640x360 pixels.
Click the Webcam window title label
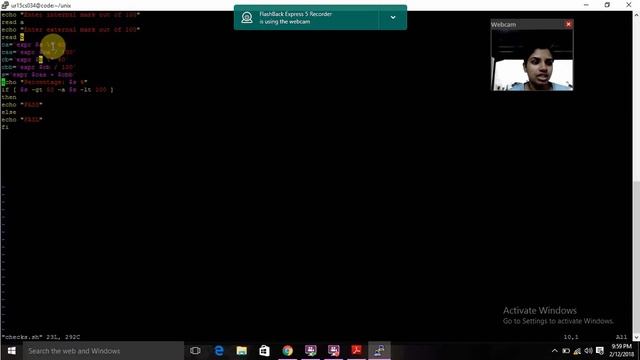[x=503, y=24]
